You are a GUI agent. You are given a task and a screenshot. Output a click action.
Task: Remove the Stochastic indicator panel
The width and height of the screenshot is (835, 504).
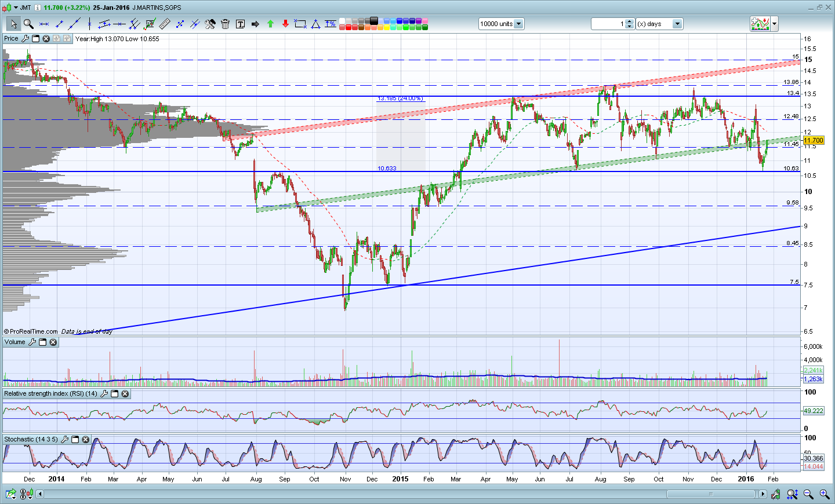[x=85, y=440]
